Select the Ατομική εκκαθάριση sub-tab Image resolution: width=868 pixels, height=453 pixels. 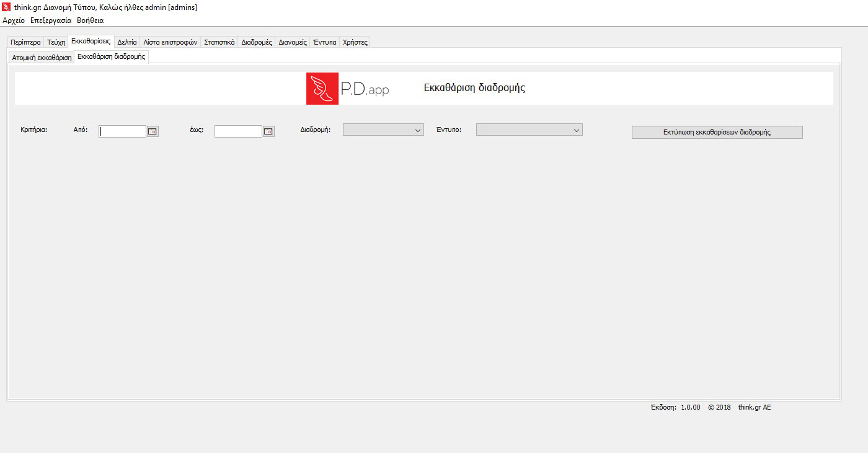click(42, 58)
